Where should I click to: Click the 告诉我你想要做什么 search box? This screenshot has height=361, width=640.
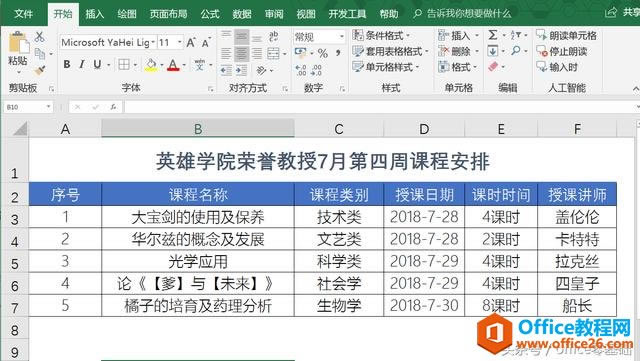462,14
